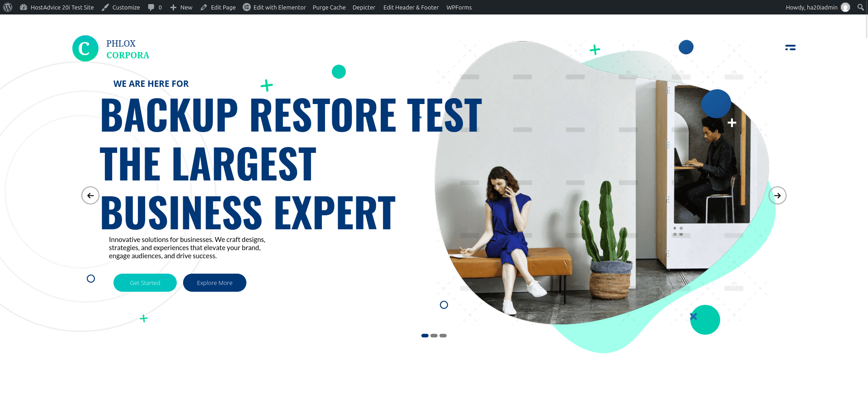
Task: Open the WordPress logo menu
Action: [8, 7]
